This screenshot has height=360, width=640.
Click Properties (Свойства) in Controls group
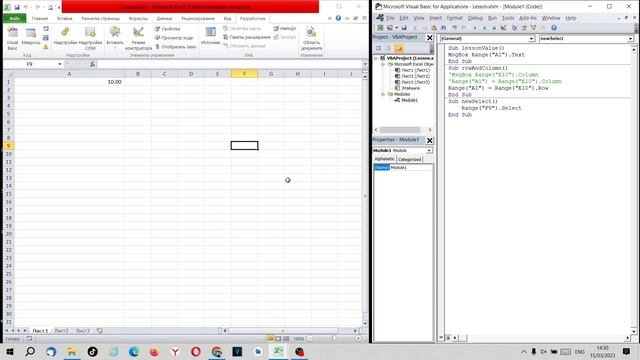coord(167,29)
